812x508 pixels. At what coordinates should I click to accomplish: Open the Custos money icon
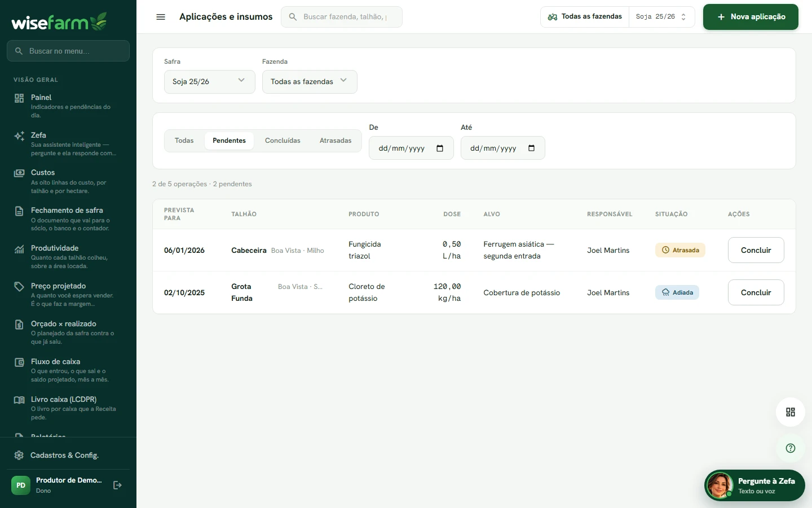click(19, 173)
